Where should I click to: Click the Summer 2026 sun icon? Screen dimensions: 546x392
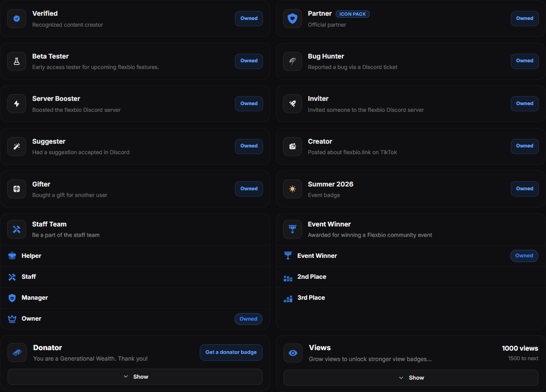click(x=292, y=189)
